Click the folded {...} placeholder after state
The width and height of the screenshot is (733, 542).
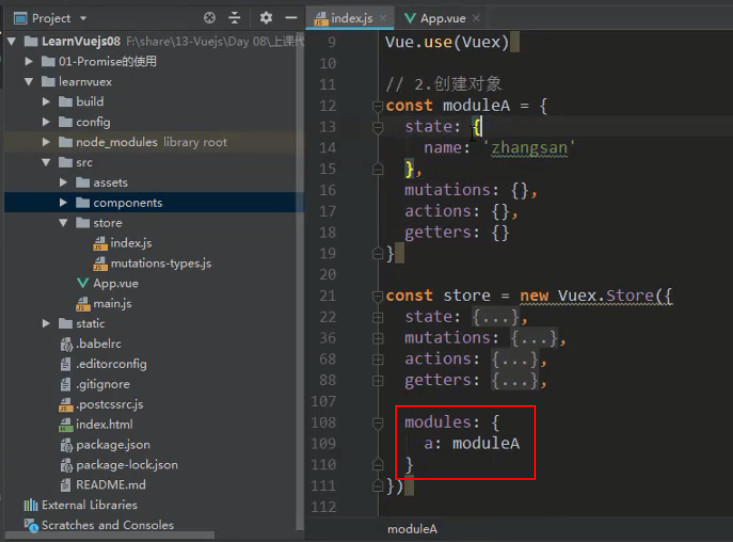(x=496, y=317)
